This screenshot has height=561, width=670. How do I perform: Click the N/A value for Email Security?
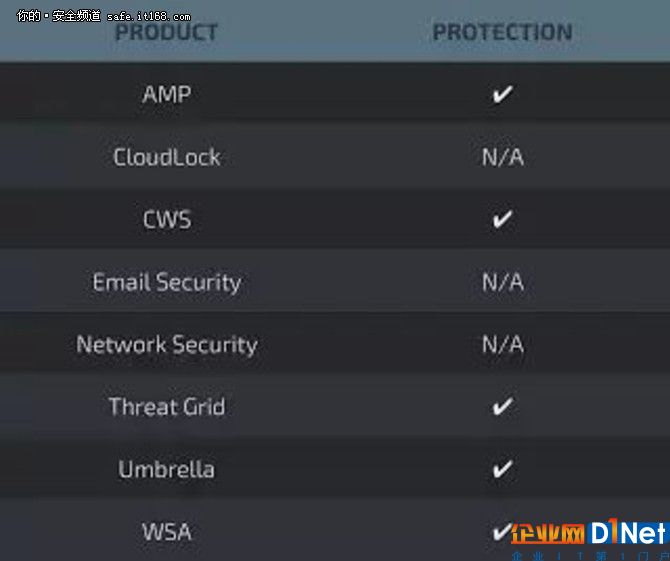(x=503, y=282)
